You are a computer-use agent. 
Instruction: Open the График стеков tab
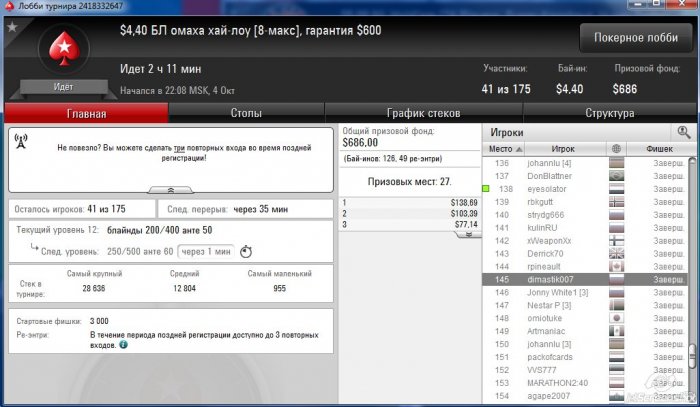423,113
